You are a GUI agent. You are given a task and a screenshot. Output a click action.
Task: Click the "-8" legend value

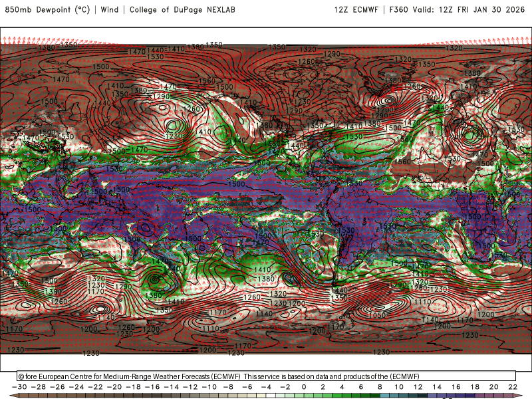tap(228, 387)
